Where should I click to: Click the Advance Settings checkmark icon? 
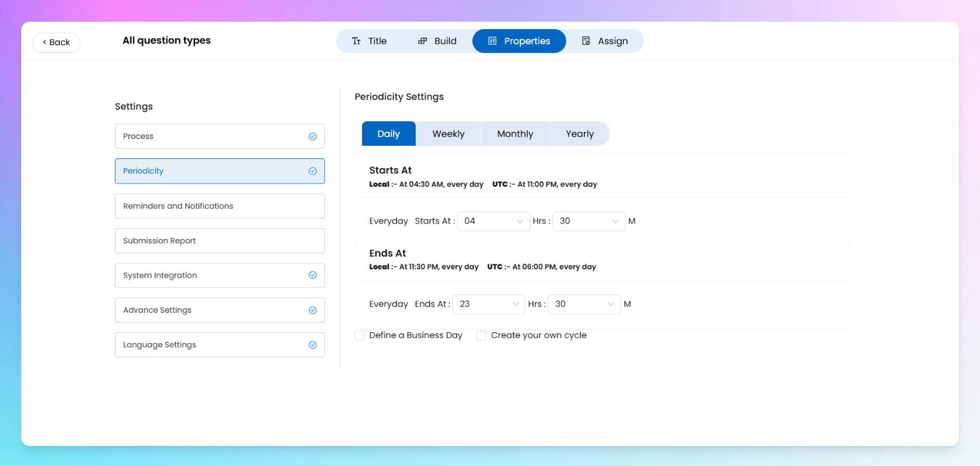[x=313, y=310]
